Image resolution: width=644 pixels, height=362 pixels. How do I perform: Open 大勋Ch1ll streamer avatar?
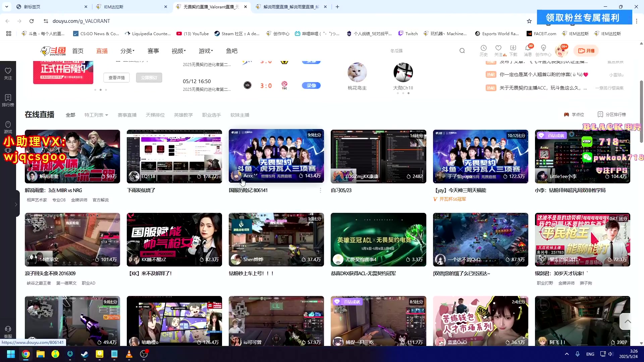(x=403, y=72)
